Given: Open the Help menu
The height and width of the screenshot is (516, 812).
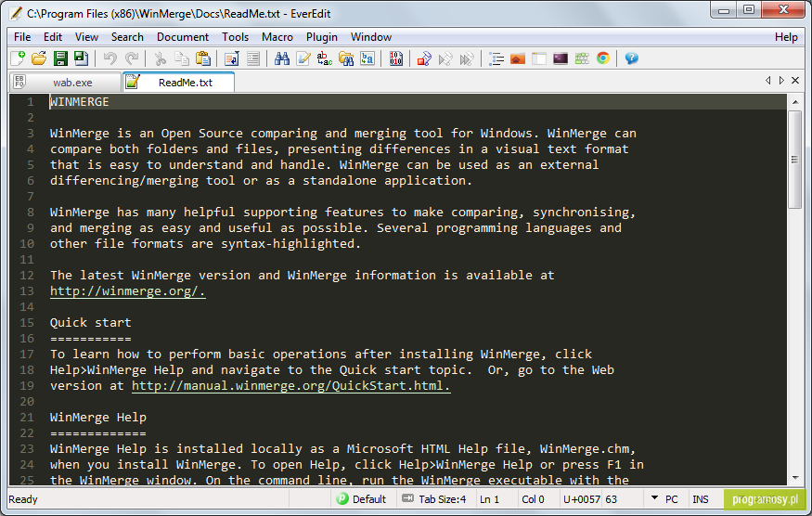Looking at the screenshot, I should (786, 37).
